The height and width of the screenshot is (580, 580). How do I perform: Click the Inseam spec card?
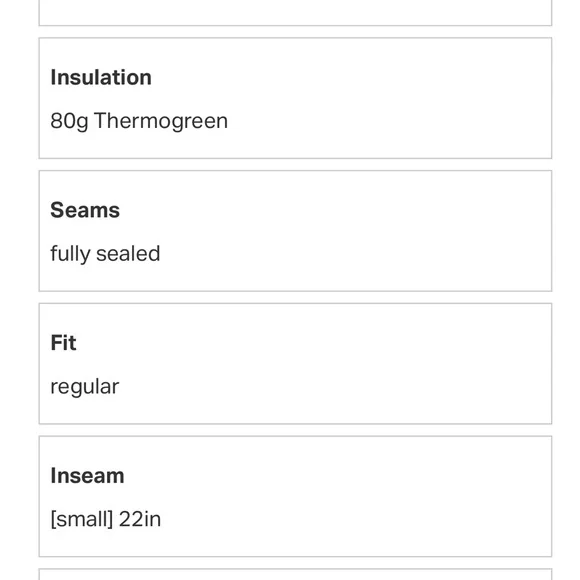click(295, 496)
